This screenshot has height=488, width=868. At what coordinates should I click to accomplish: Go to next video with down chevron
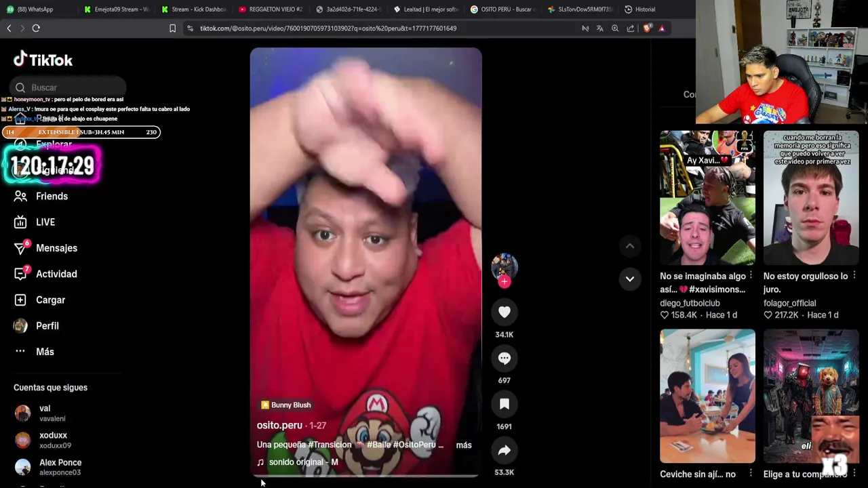point(629,279)
